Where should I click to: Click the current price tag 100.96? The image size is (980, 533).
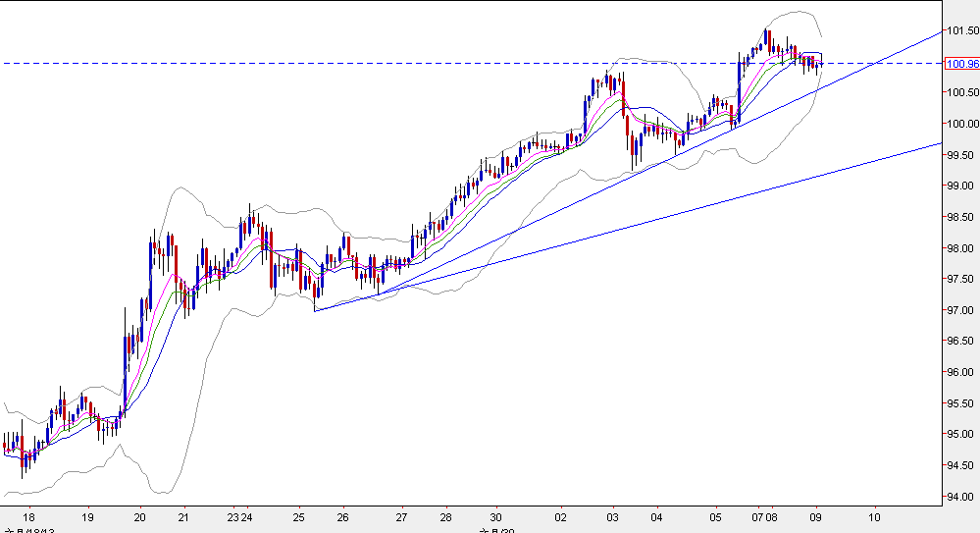(962, 64)
